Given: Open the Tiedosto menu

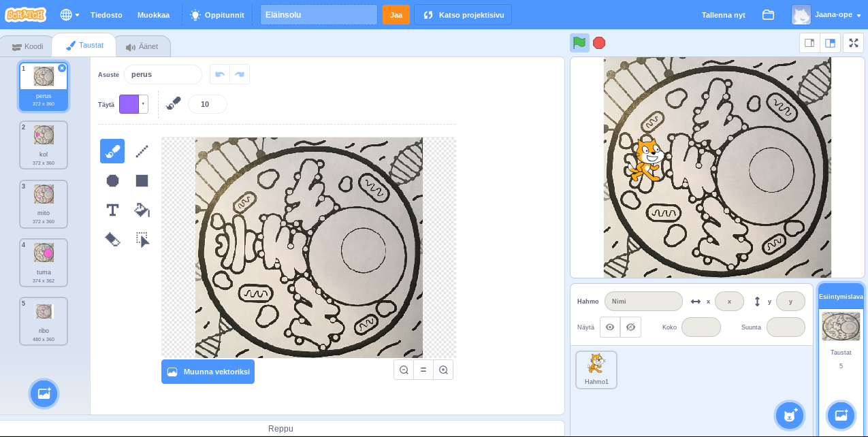Looking at the screenshot, I should click(106, 14).
